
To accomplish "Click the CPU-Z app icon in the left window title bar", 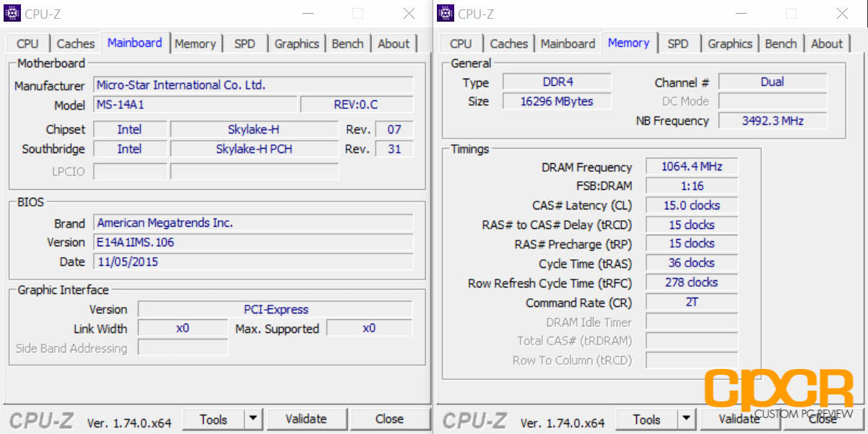I will click(x=12, y=13).
